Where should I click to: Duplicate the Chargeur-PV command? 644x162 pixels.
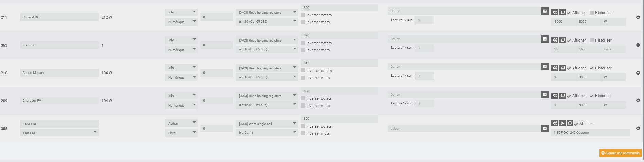[x=563, y=96]
